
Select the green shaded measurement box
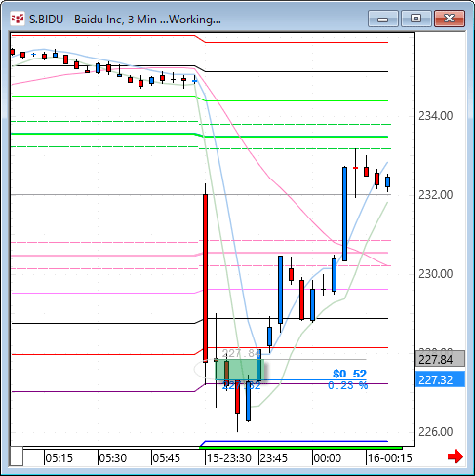(239, 370)
